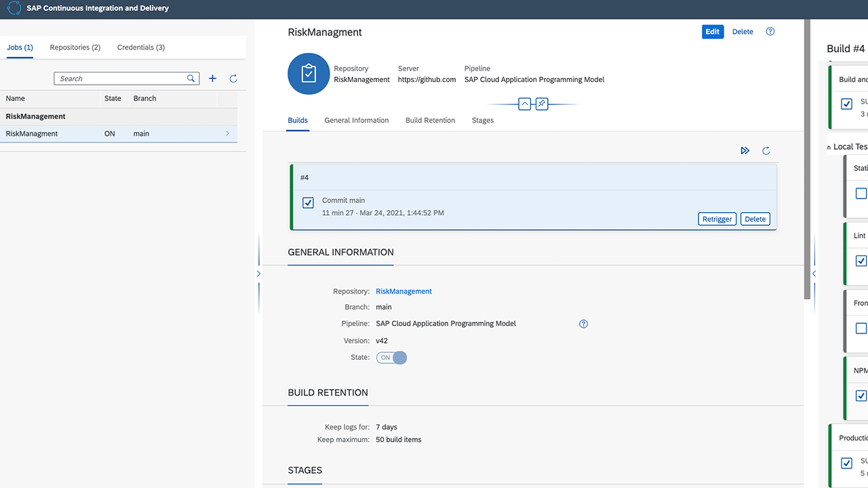Collapse the Build #4 side panel
This screenshot has width=868, height=488.
click(x=814, y=274)
